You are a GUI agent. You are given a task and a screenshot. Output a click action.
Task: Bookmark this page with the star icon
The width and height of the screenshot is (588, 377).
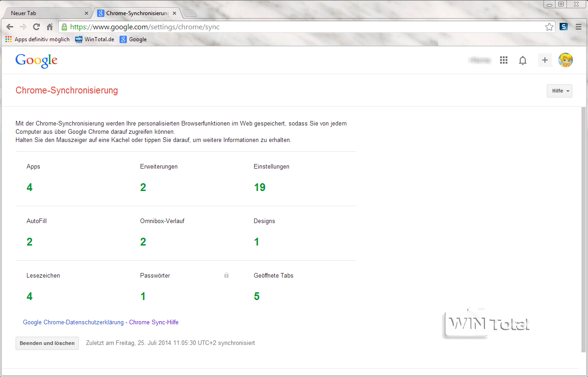[x=549, y=27]
